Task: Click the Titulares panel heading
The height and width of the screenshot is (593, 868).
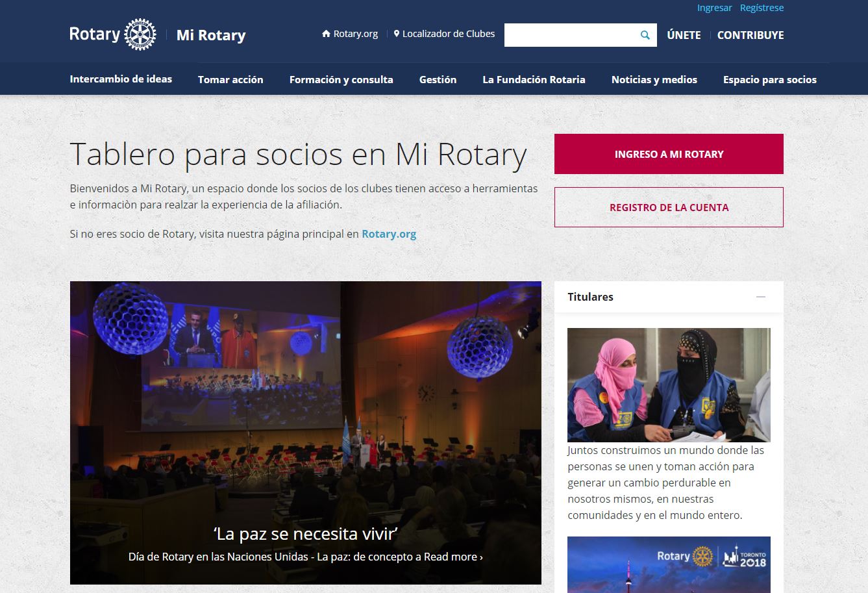Action: [x=590, y=297]
